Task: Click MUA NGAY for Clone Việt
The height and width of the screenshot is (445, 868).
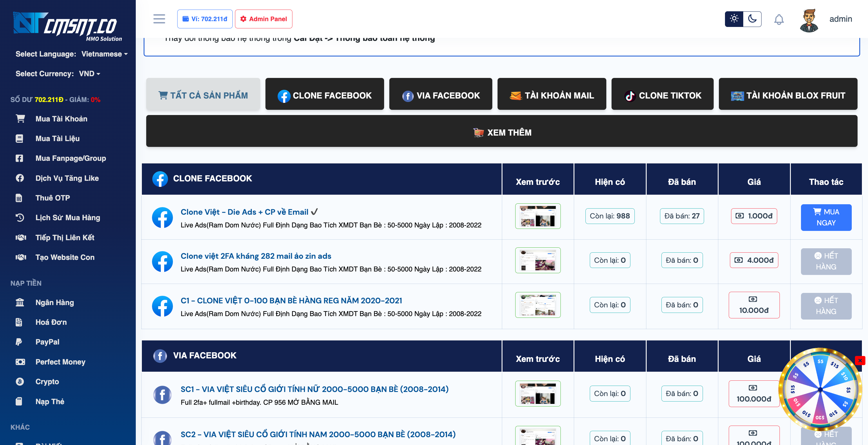Action: tap(826, 218)
